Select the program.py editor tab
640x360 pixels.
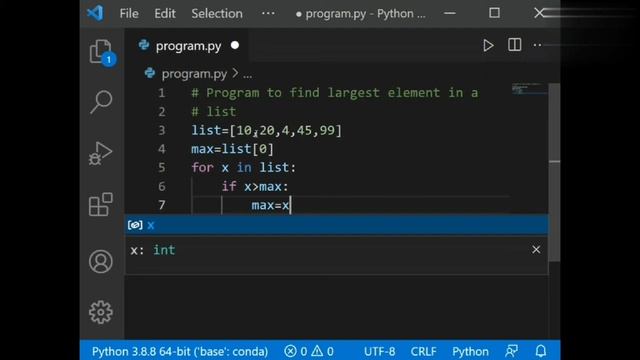pyautogui.click(x=188, y=46)
